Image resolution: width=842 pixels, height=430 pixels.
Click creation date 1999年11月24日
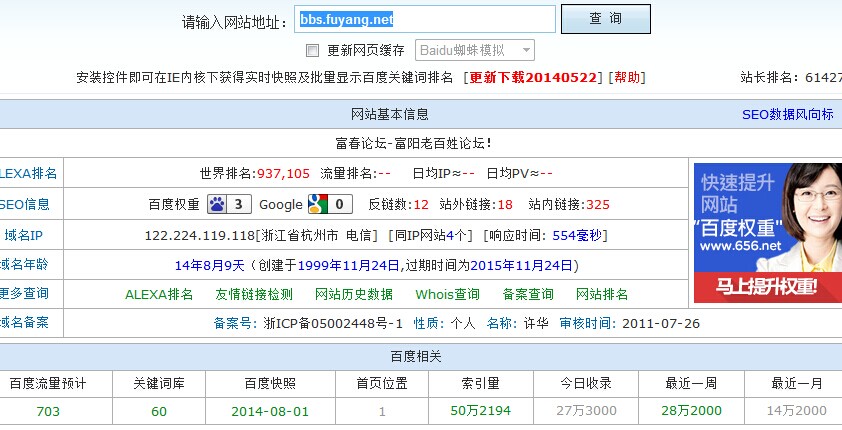coord(349,265)
